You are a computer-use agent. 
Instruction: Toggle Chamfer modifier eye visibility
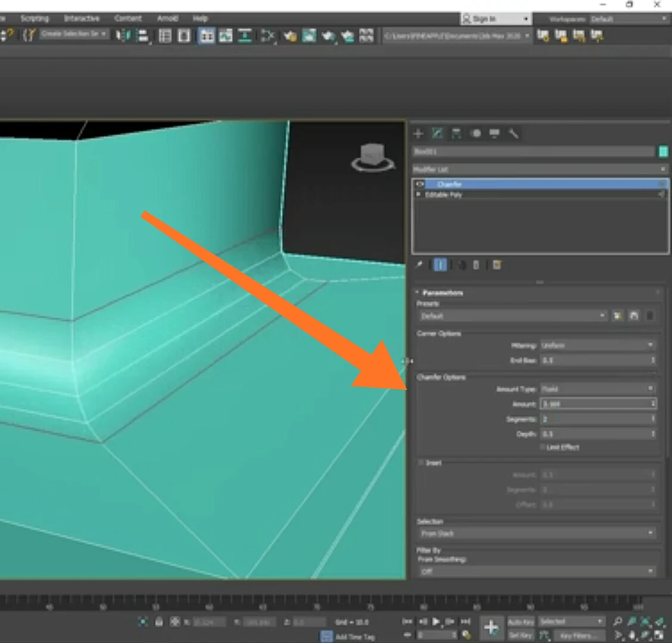pos(419,184)
